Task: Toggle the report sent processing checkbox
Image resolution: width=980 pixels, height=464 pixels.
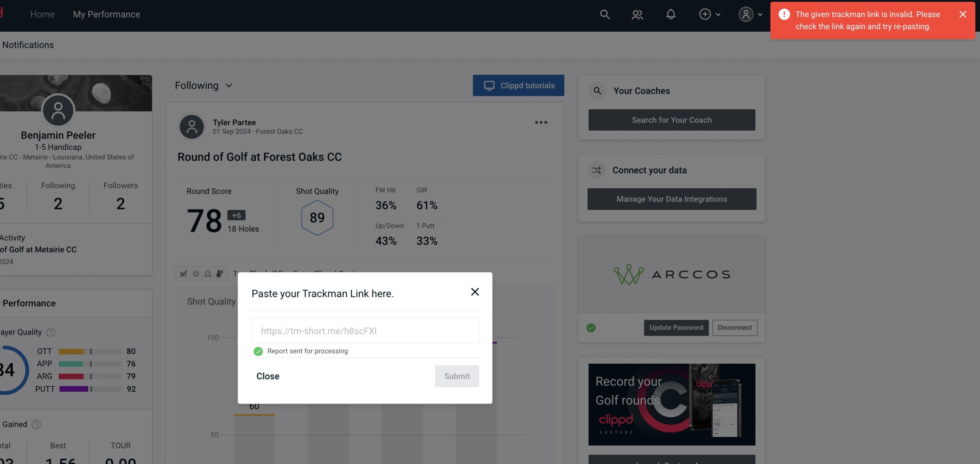Action: (x=257, y=351)
